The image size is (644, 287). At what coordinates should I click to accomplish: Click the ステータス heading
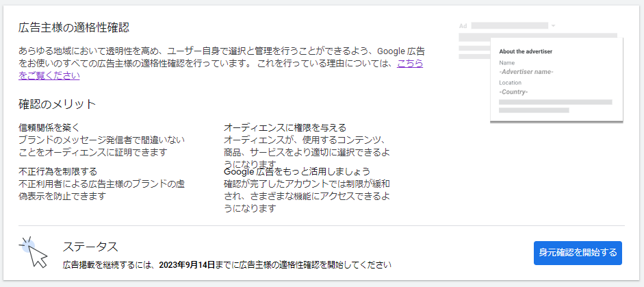90,247
